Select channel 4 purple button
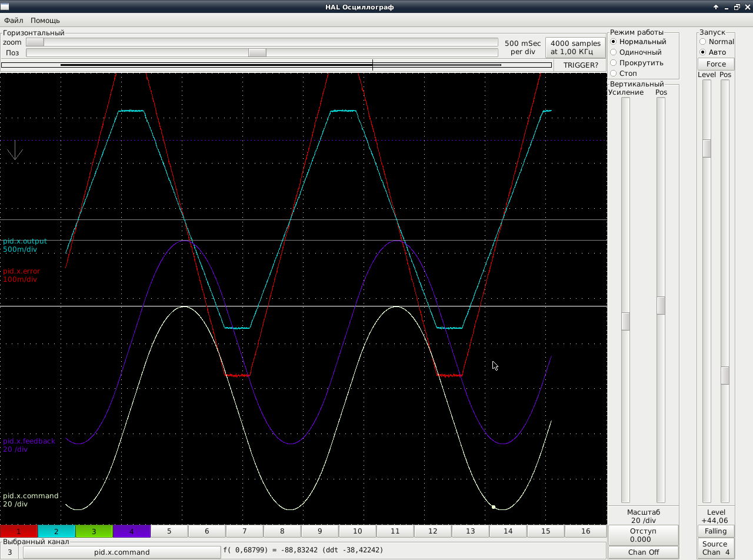753x560 pixels. tap(132, 531)
